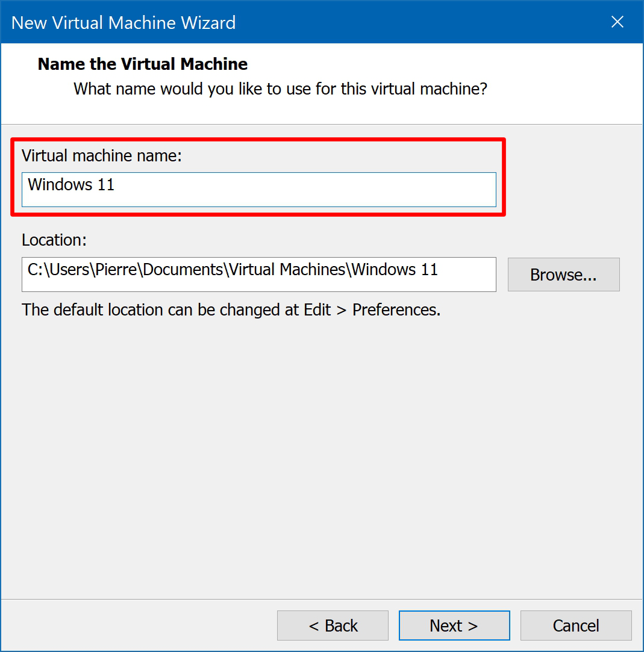Click the 'What name would you like' subtitle

tap(280, 89)
